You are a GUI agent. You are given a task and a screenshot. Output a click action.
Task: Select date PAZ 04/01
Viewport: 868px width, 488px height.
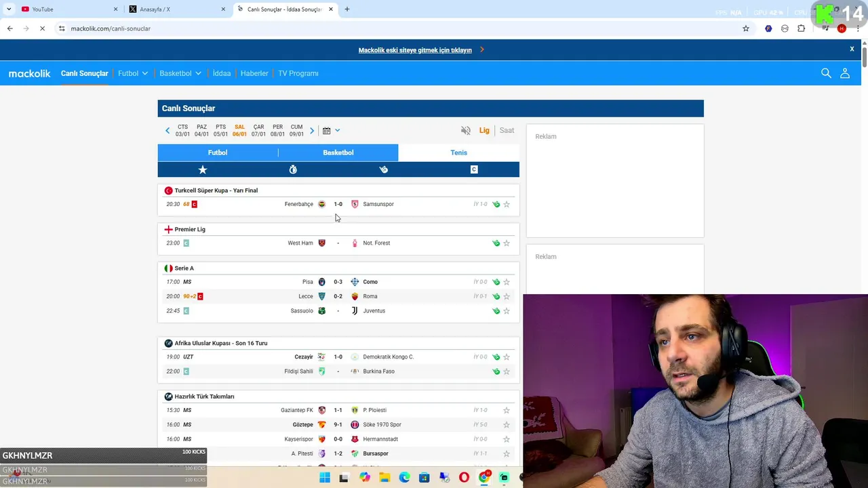(x=201, y=131)
